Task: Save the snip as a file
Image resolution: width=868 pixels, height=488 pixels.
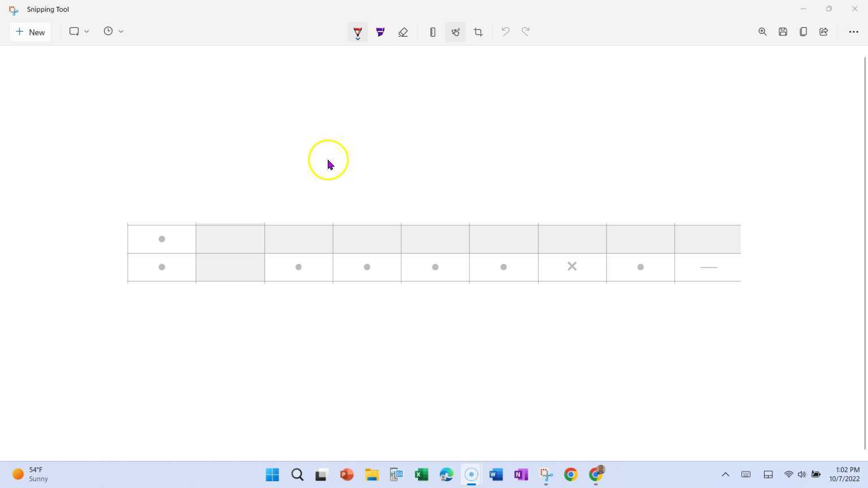Action: pyautogui.click(x=783, y=32)
